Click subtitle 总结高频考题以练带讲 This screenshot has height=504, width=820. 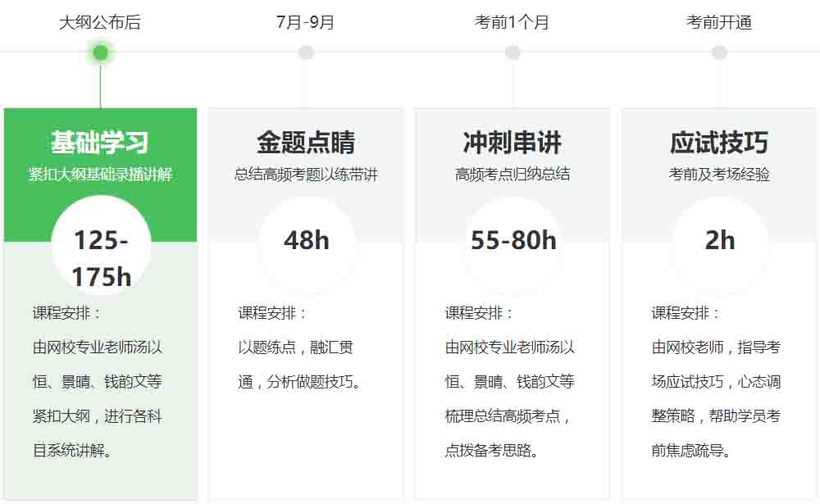[x=306, y=175]
